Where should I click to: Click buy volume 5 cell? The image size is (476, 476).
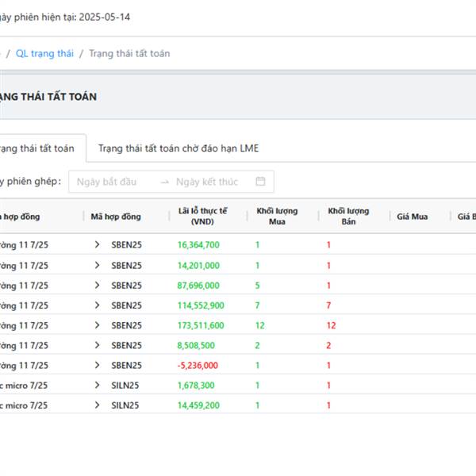coord(257,286)
